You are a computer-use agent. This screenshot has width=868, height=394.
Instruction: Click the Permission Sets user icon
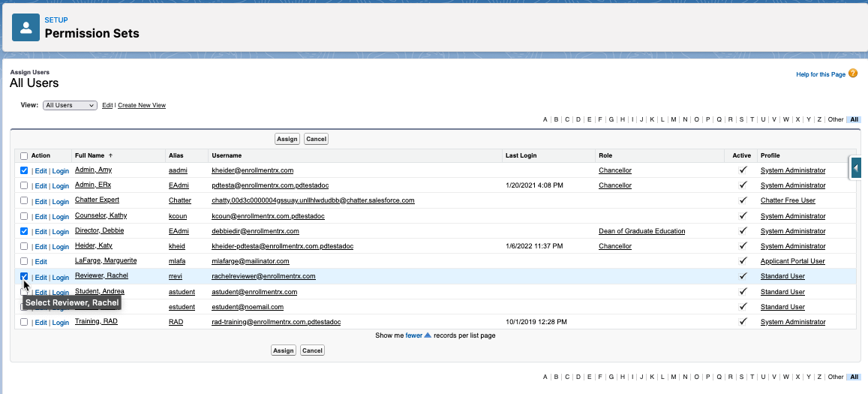(x=26, y=28)
